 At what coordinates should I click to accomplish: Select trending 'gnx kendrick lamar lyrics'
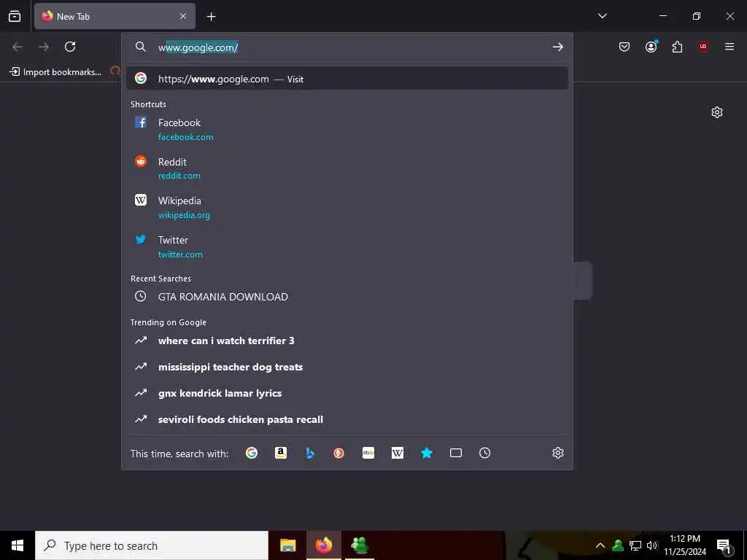347,393
